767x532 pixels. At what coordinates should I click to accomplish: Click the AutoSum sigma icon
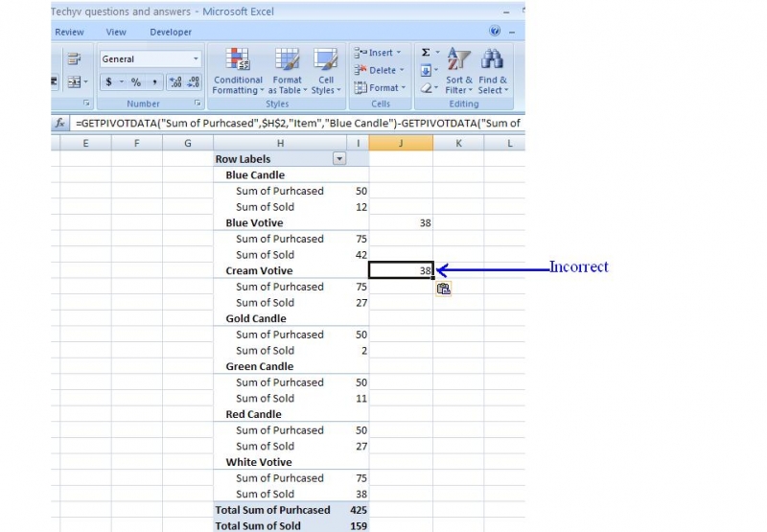click(426, 53)
